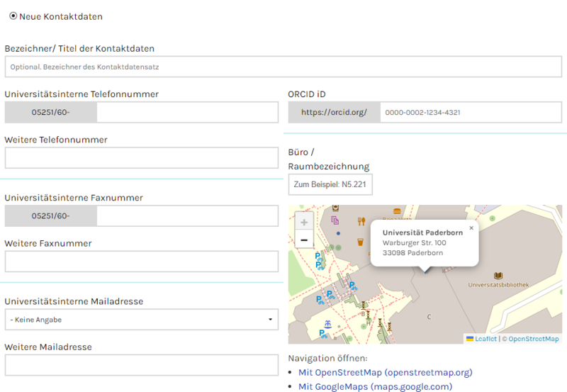567x392 pixels.
Task: Zoom out on the map
Action: coord(304,240)
